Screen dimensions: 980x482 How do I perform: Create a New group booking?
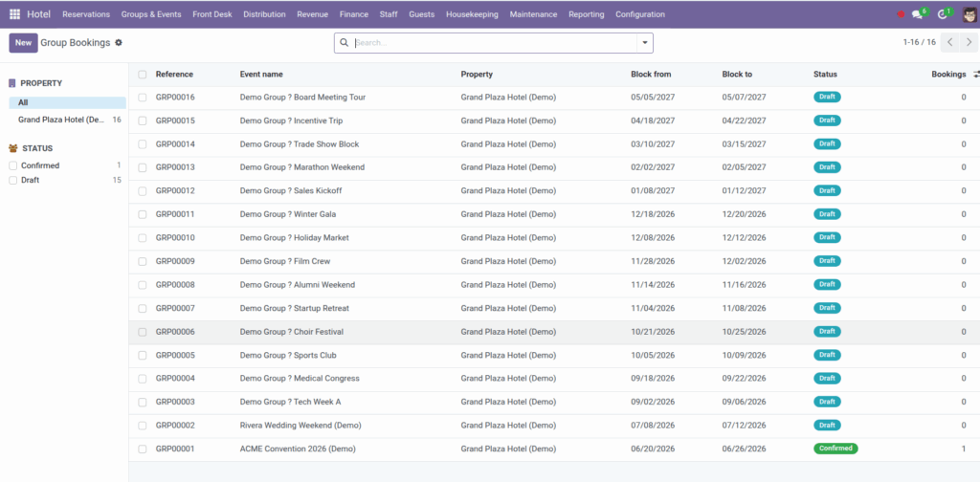[x=23, y=43]
